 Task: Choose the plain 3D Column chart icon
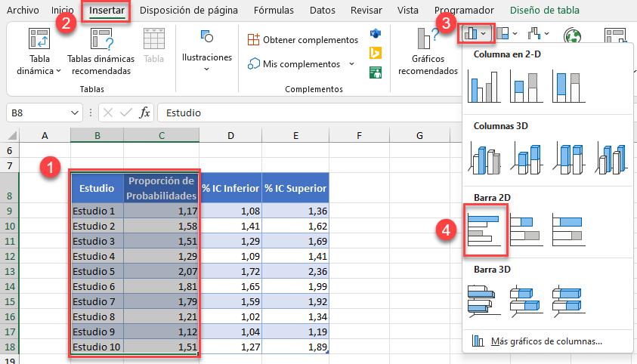click(611, 158)
